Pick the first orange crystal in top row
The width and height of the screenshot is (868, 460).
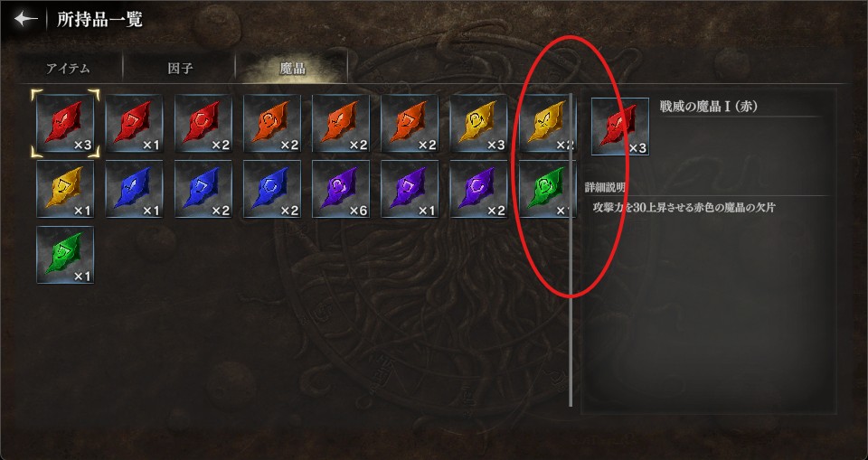point(272,124)
